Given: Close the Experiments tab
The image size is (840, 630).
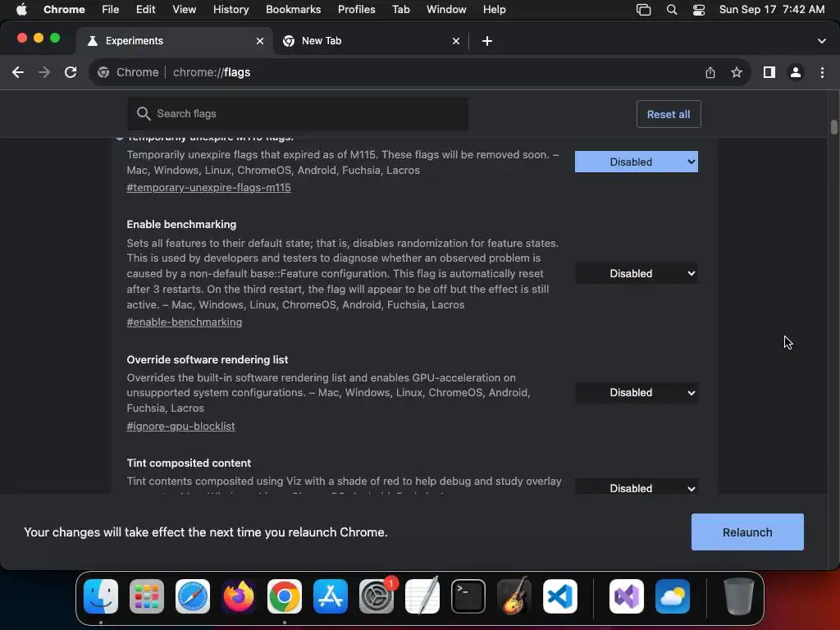Looking at the screenshot, I should coord(260,41).
